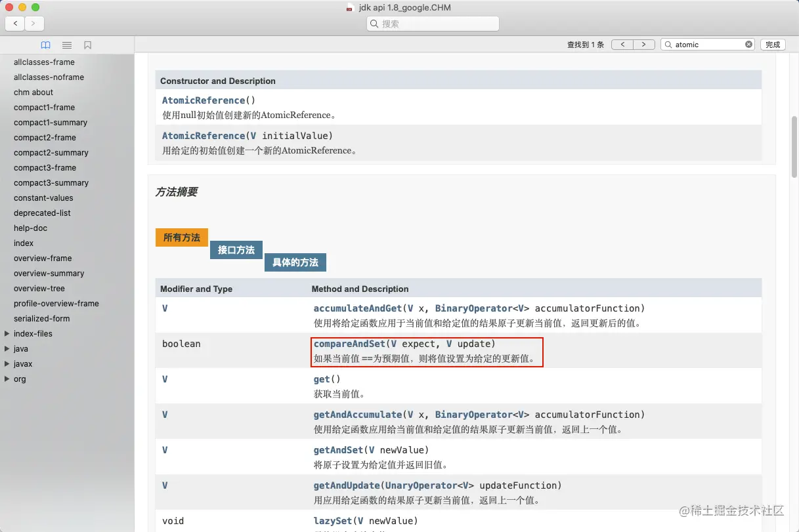This screenshot has width=799, height=532.
Task: Click the content pane vertical scrollbar
Action: click(x=794, y=146)
